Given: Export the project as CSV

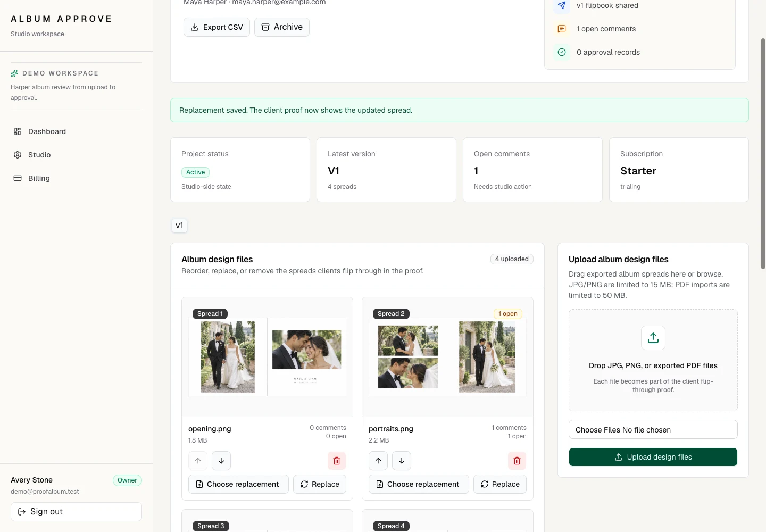Looking at the screenshot, I should (x=217, y=27).
